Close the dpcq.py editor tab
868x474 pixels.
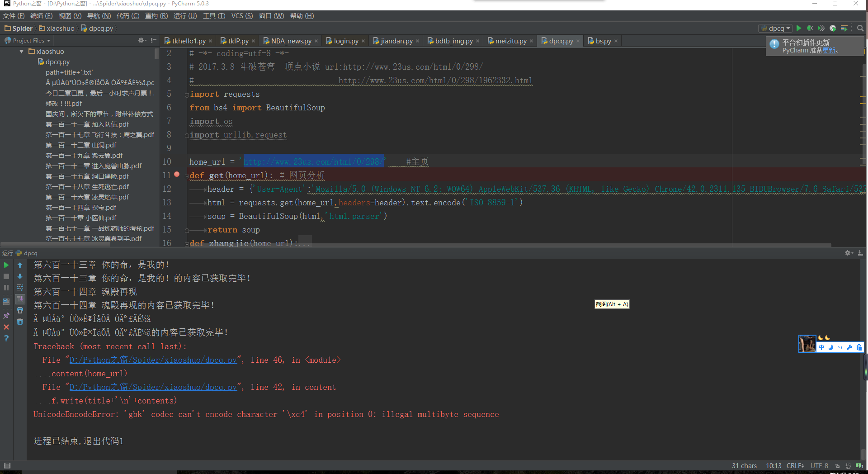[578, 41]
